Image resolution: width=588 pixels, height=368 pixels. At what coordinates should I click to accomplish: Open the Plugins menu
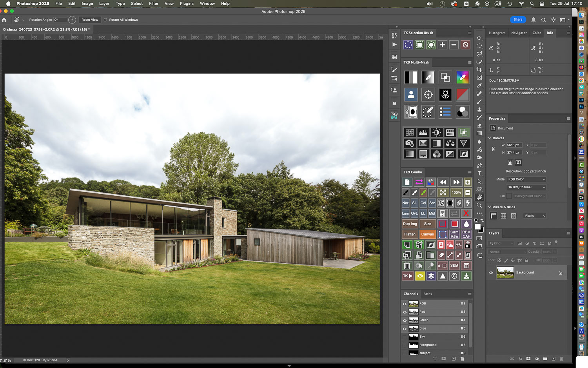(x=187, y=4)
